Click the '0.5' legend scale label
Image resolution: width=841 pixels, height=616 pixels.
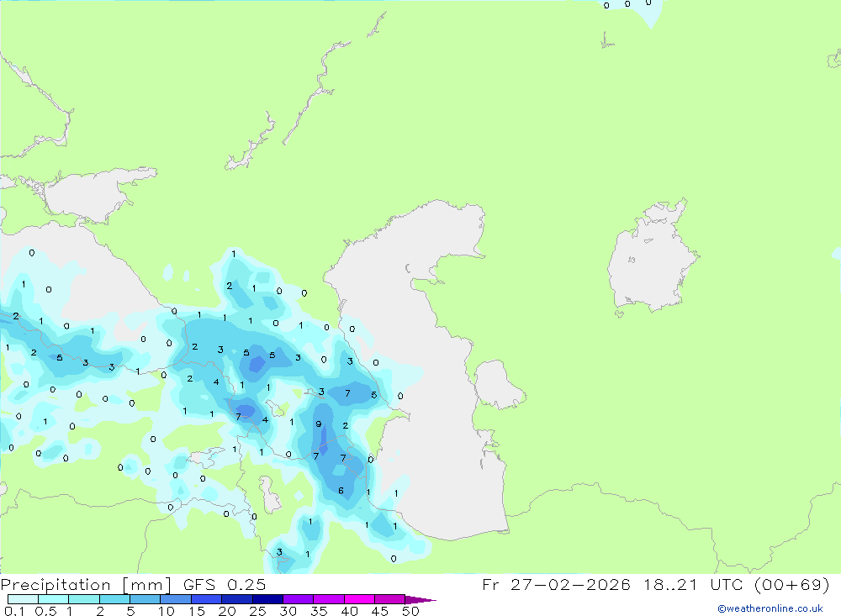[x=45, y=611]
